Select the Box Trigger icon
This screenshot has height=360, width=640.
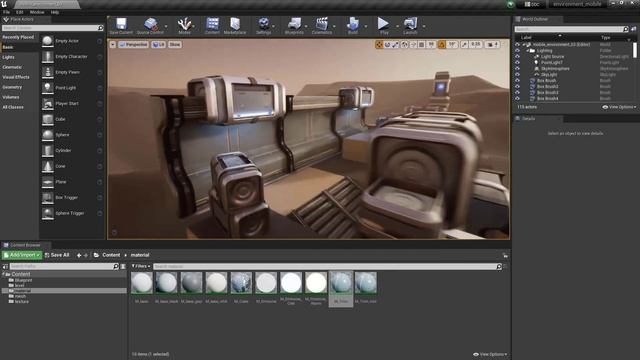[48, 198]
